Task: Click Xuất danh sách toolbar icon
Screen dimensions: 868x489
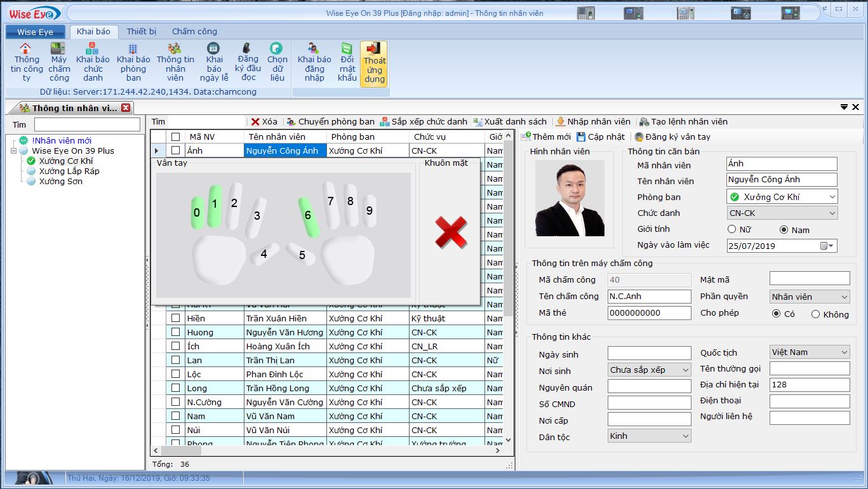Action: point(478,122)
